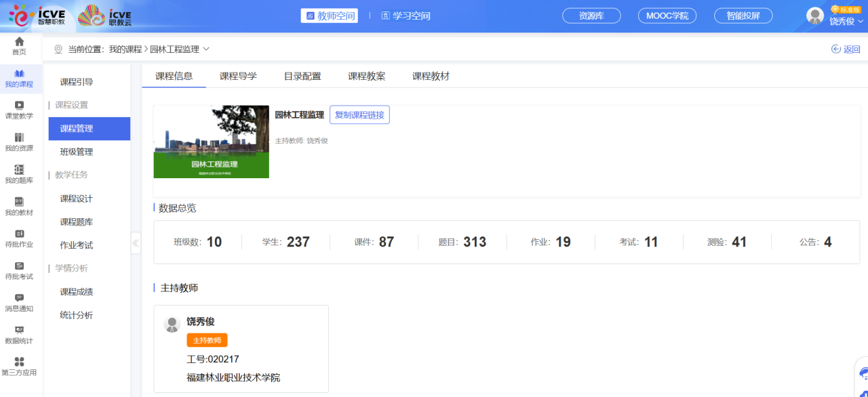Viewport: 868px width, 397px height.
Task: Select 待批作业 sidebar icon
Action: coord(19,234)
